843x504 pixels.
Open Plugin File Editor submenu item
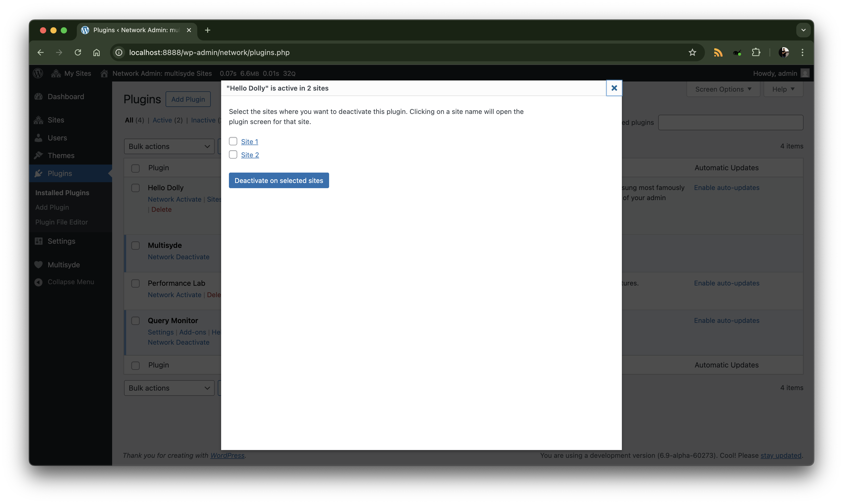click(62, 222)
